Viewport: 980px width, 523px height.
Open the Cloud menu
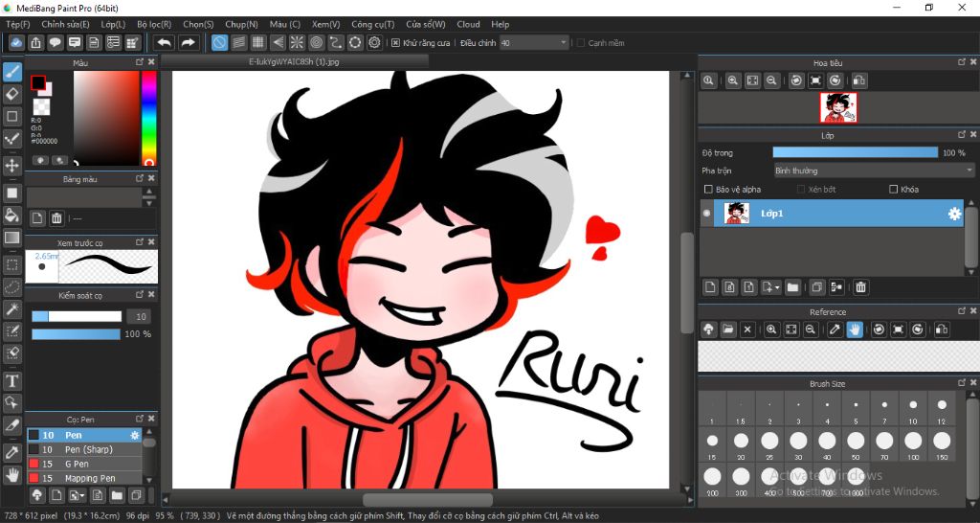click(468, 24)
